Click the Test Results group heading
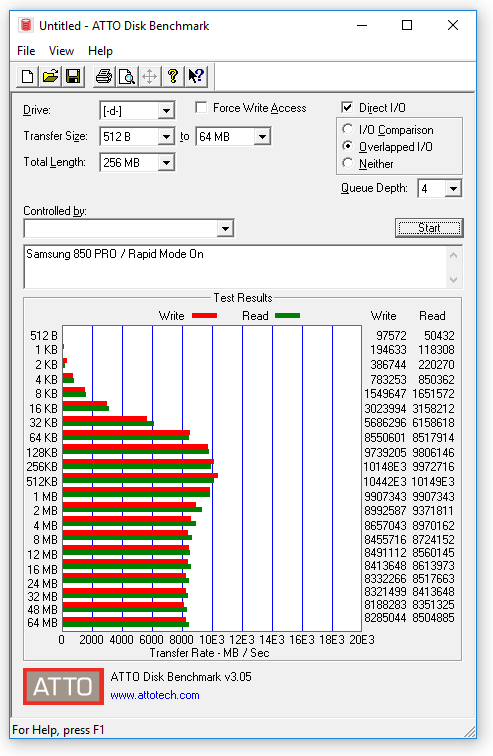 click(243, 297)
